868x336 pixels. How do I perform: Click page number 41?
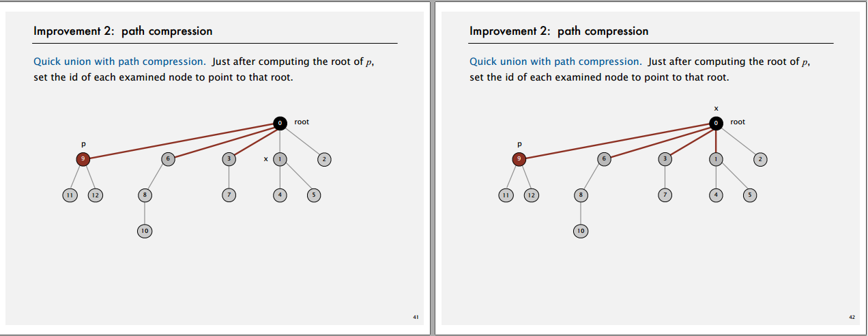[416, 317]
